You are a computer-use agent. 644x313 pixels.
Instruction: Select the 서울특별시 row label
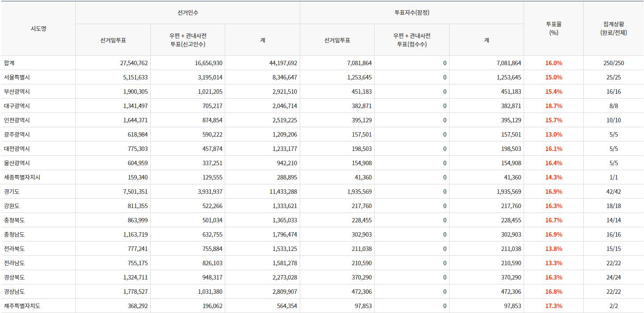(x=17, y=77)
